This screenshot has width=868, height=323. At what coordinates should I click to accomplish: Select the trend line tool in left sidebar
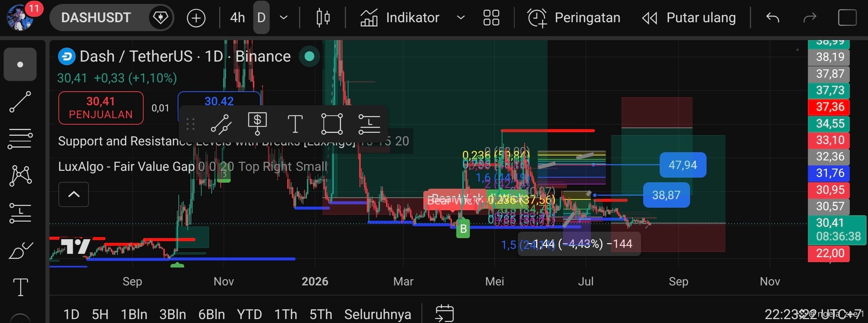[x=20, y=102]
